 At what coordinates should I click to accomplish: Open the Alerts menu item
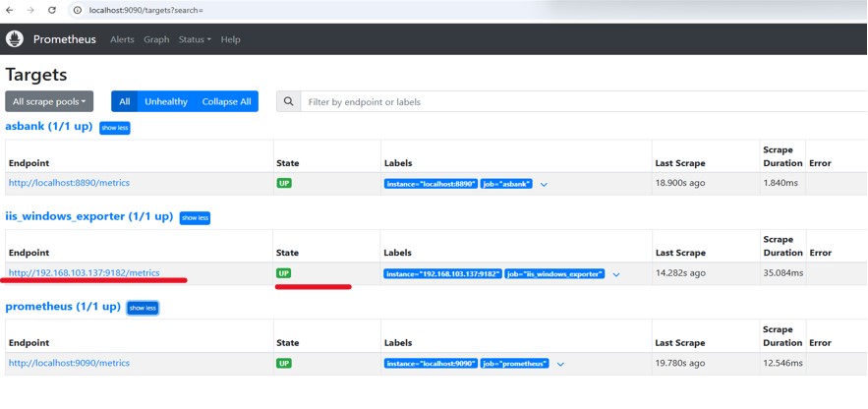click(122, 39)
